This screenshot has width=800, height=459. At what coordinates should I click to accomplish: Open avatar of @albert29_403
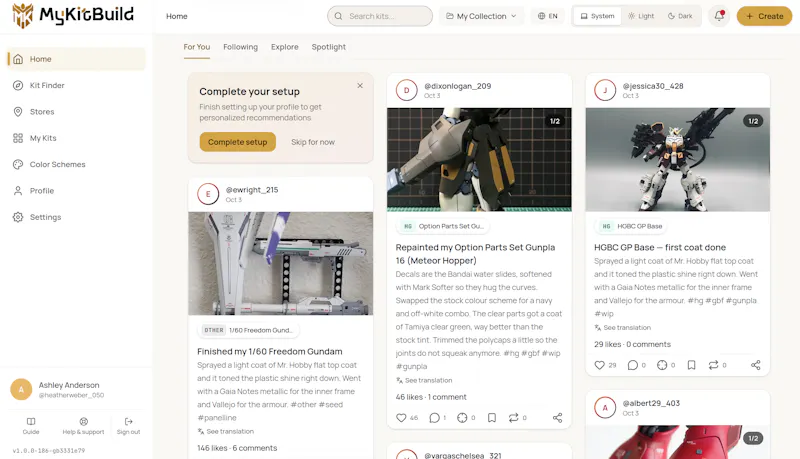(x=605, y=407)
